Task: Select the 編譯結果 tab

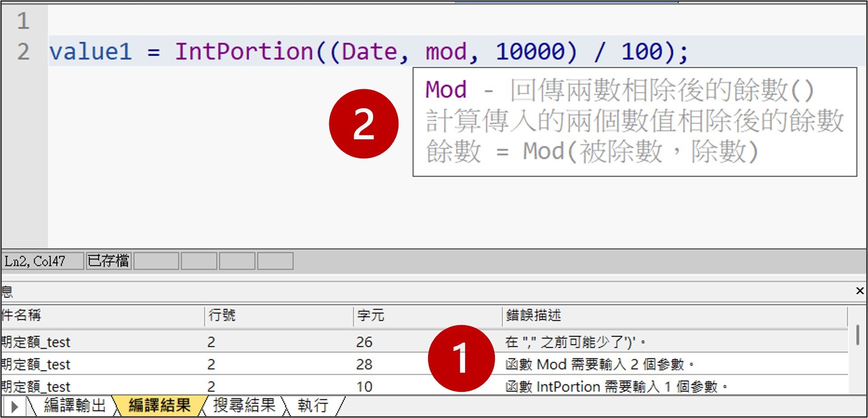Action: (x=159, y=405)
